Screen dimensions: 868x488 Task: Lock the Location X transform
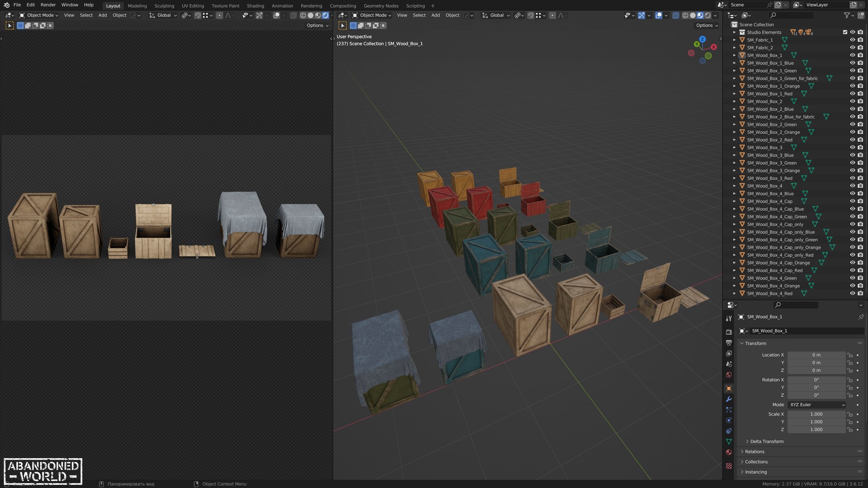point(850,355)
